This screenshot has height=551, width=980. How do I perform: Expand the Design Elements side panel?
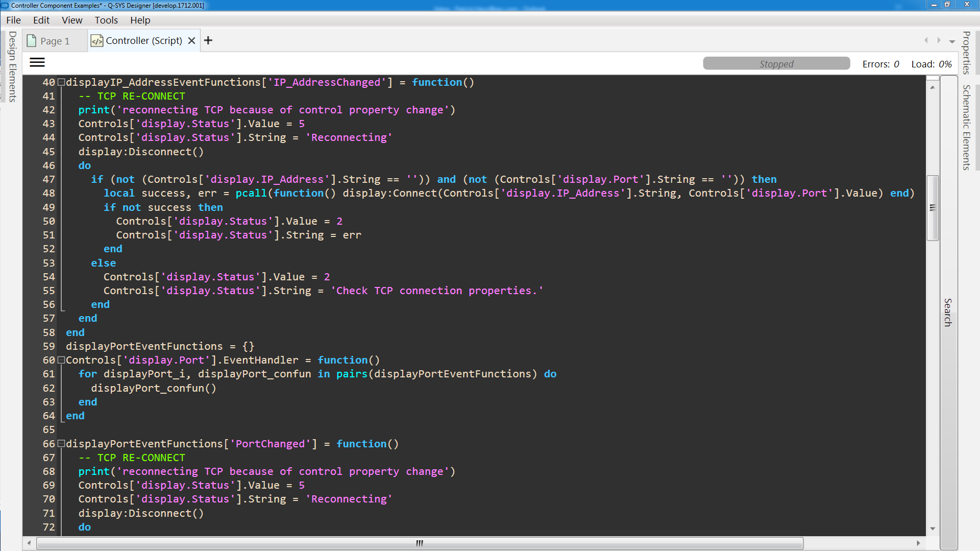(13, 66)
